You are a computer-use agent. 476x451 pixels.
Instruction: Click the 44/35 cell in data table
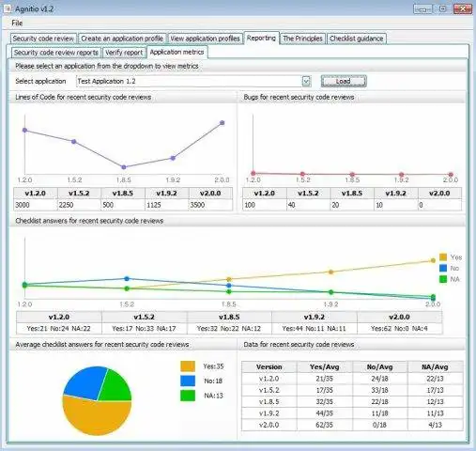click(x=325, y=413)
